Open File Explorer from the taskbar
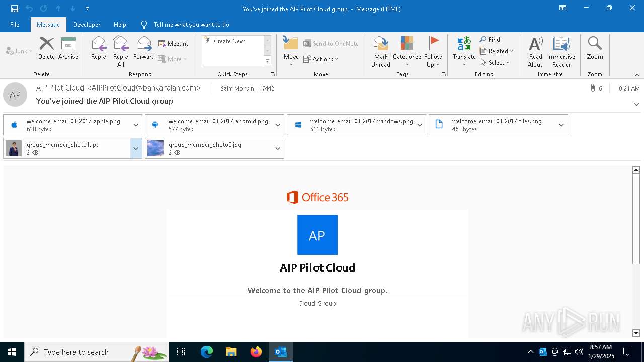This screenshot has width=644, height=362. point(231,352)
